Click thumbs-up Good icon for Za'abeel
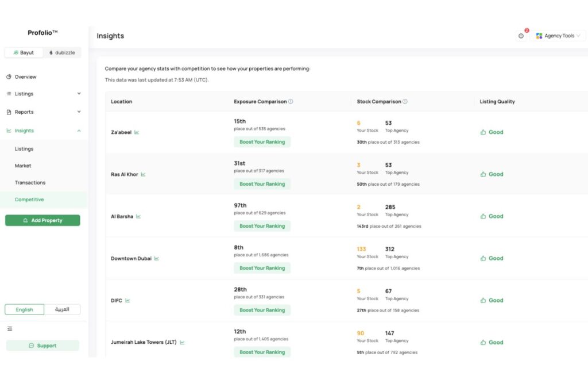 click(483, 132)
